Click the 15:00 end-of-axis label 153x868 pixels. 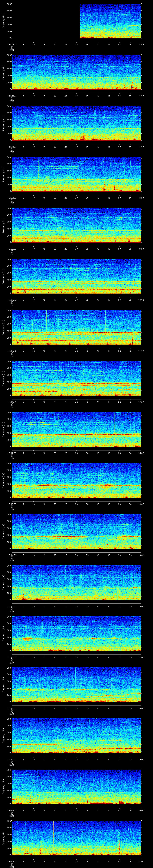[141, 555]
